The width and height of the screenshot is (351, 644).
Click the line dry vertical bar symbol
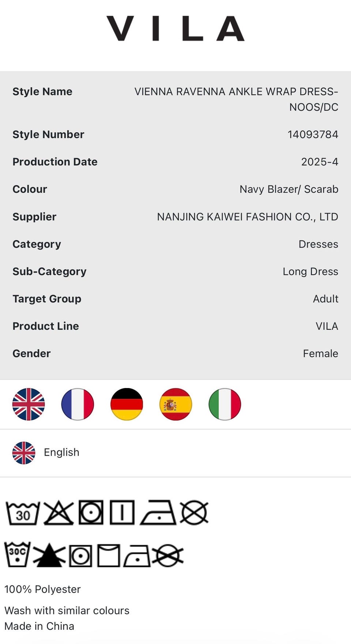[x=122, y=512]
